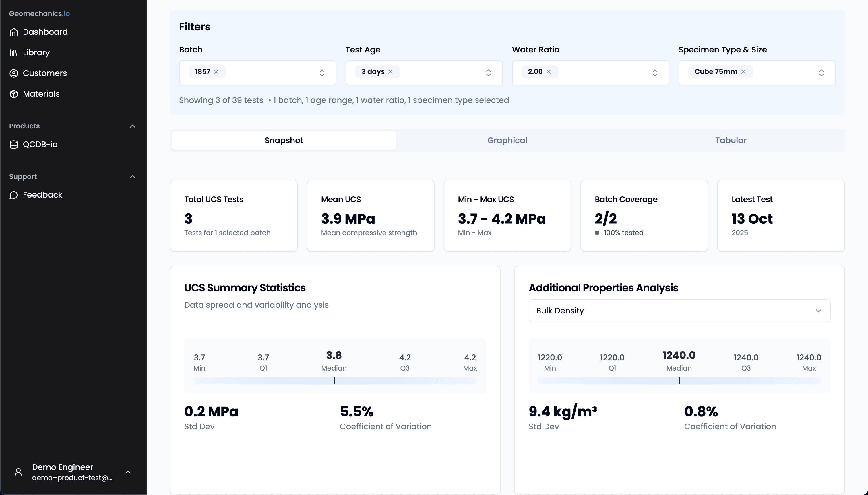Click the median marker on UCS distribution bar
The image size is (868, 495).
(334, 381)
